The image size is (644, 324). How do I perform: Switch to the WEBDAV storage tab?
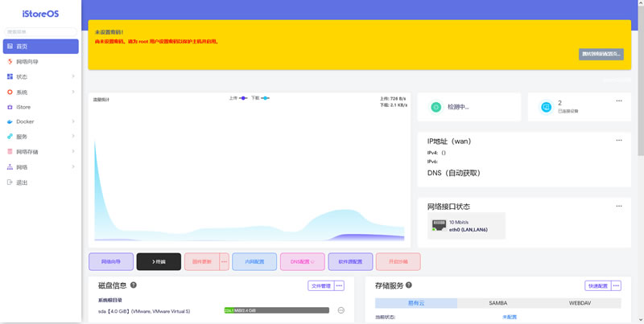pos(580,303)
